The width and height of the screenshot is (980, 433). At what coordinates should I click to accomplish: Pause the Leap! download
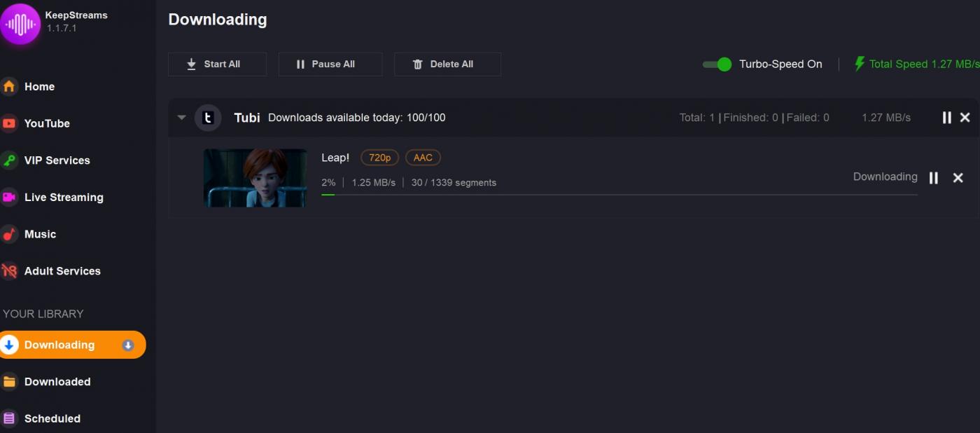coord(933,178)
